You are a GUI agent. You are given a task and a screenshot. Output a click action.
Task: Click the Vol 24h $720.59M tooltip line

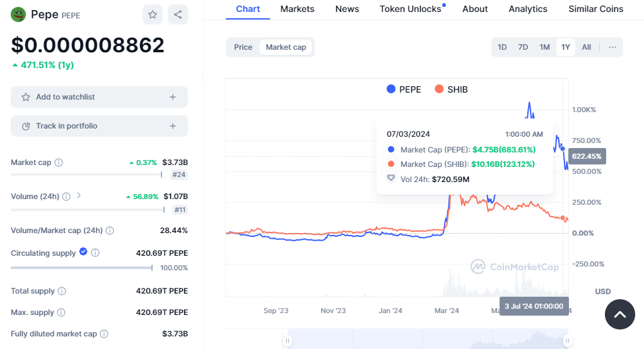point(428,179)
